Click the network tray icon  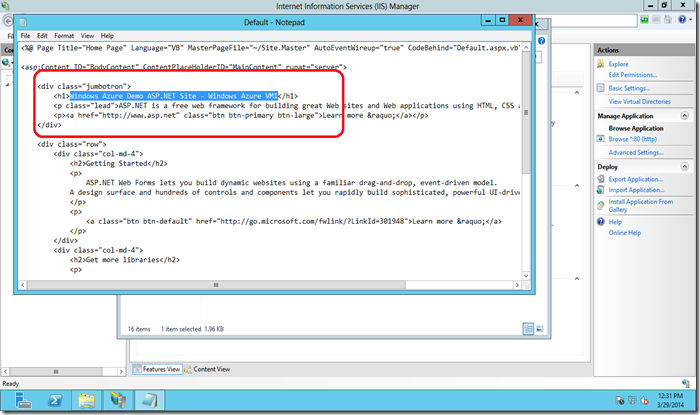(632, 400)
